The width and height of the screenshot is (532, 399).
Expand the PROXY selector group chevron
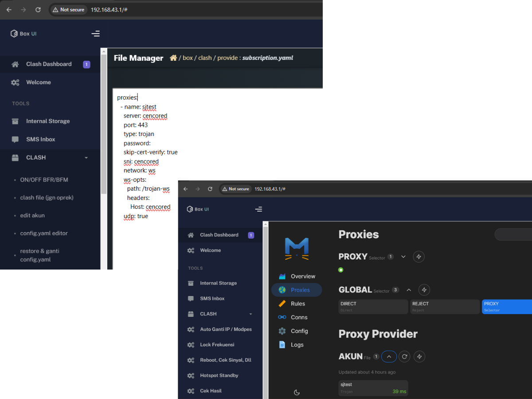click(403, 257)
